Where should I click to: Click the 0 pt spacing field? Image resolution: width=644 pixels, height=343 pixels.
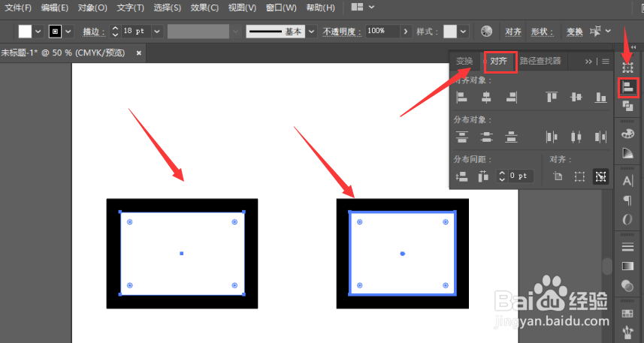coord(520,176)
